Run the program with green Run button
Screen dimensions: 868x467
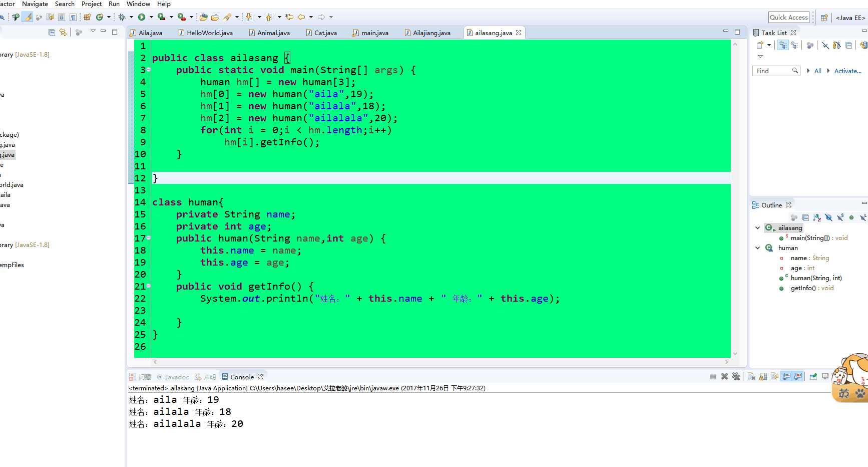[x=142, y=17]
